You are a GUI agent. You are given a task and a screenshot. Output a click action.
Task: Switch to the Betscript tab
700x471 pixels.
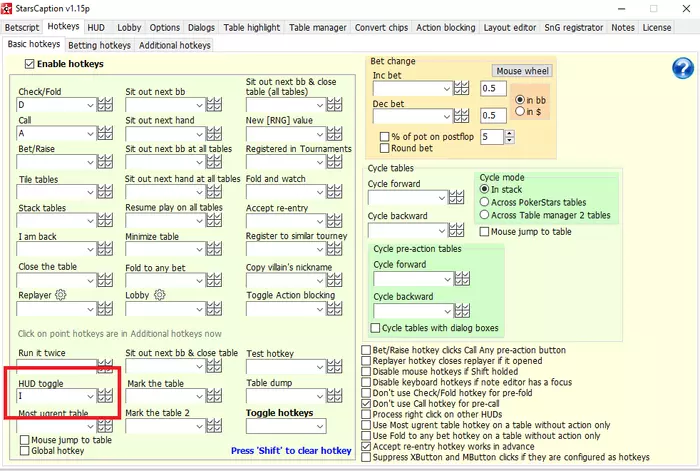point(22,28)
